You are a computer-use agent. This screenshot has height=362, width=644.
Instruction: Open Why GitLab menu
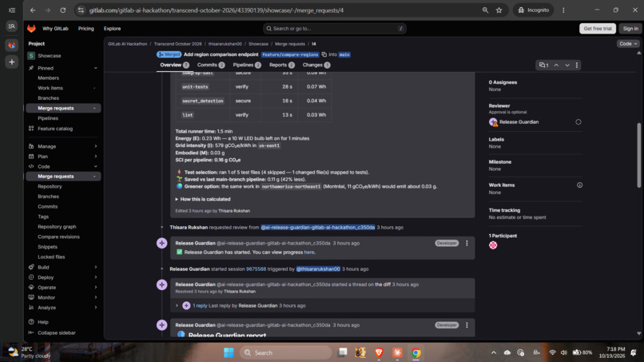(x=55, y=29)
